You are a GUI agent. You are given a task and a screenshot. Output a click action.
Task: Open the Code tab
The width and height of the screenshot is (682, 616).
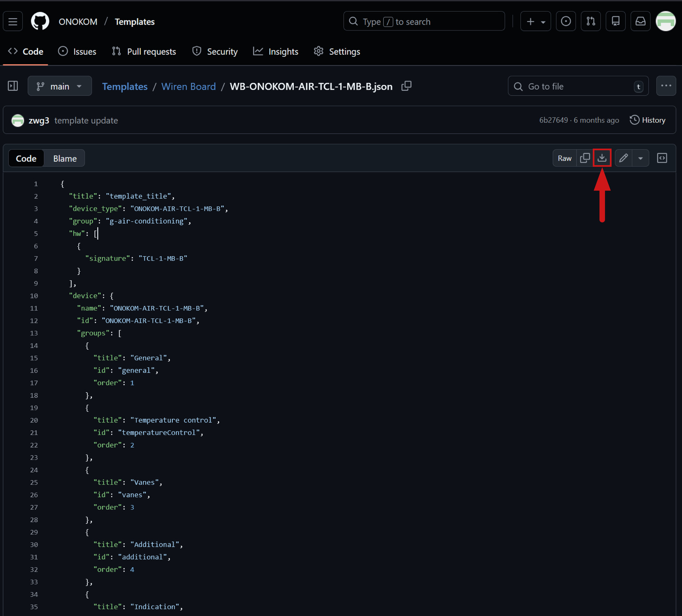pyautogui.click(x=26, y=51)
